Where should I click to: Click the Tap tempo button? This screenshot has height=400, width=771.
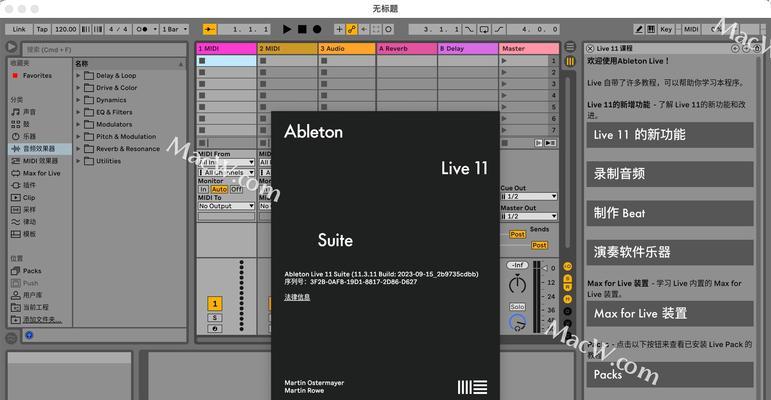coord(42,30)
